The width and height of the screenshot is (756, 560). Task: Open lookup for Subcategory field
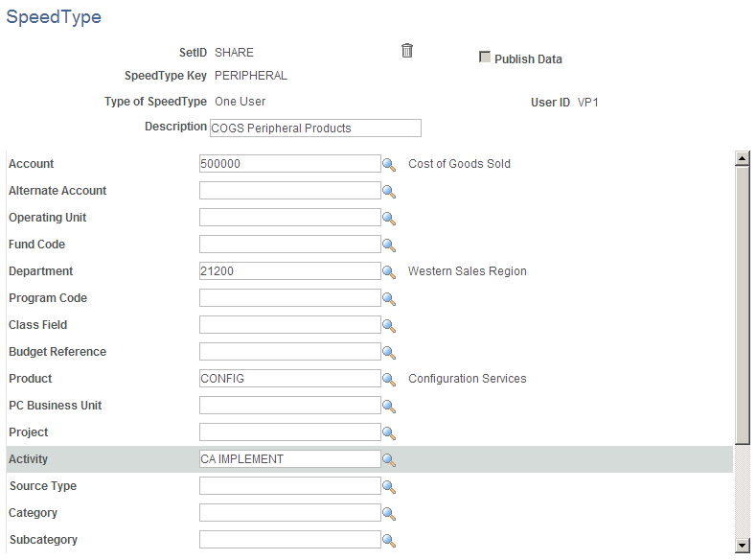point(389,541)
